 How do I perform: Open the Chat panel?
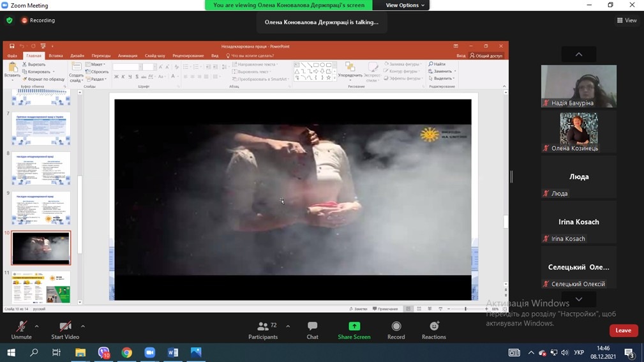click(312, 329)
